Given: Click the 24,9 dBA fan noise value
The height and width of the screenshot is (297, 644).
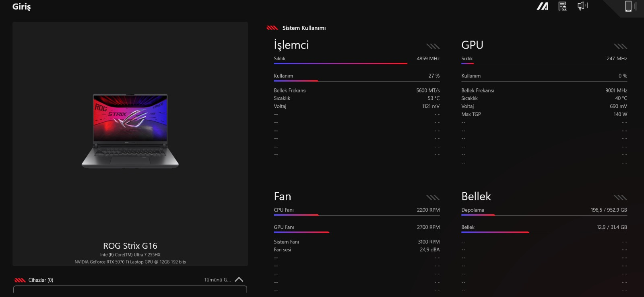Looking at the screenshot, I should pos(429,250).
